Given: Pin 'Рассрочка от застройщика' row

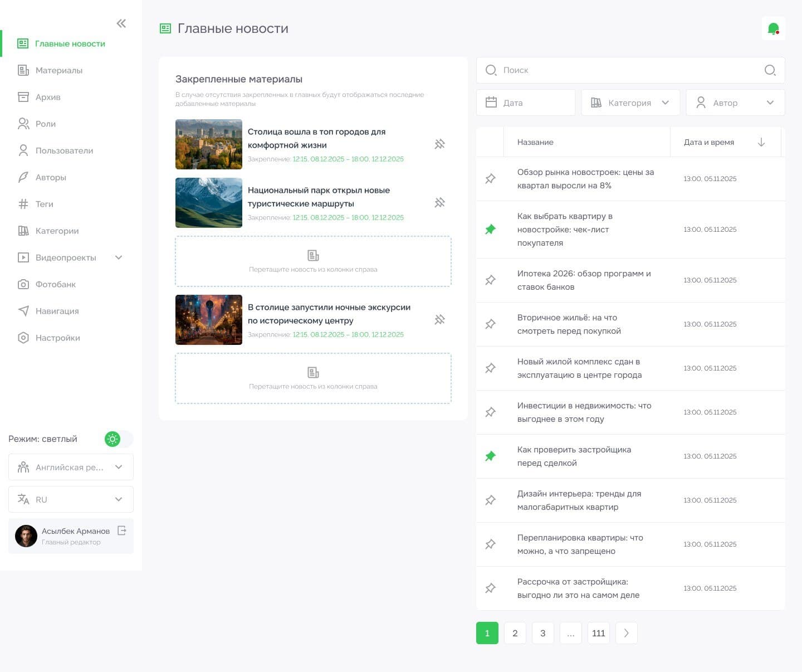Looking at the screenshot, I should (x=490, y=588).
